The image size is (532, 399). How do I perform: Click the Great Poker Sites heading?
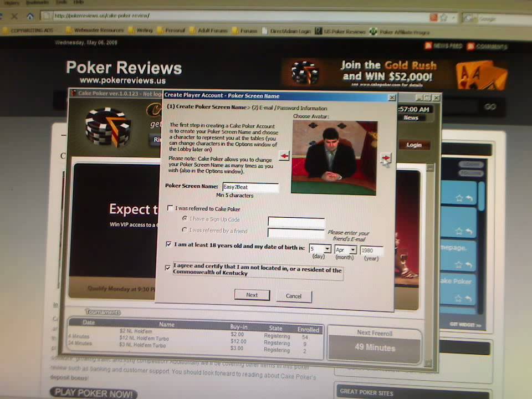coord(366,392)
